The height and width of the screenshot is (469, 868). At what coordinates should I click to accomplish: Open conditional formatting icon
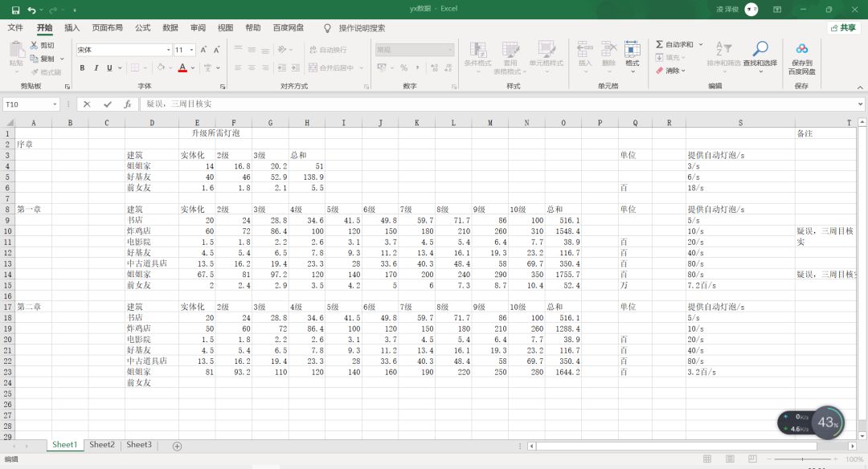click(x=477, y=50)
